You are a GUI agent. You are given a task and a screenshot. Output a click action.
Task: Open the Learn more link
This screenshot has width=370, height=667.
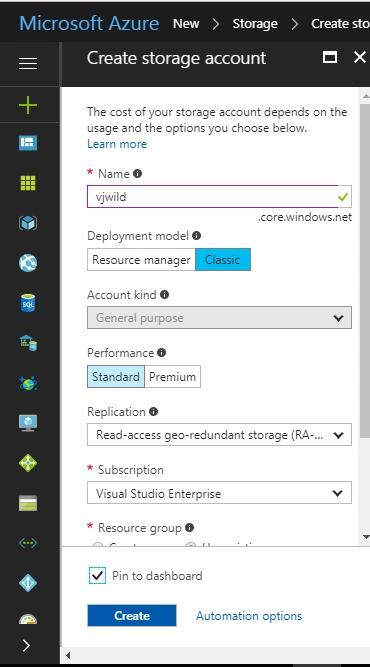(117, 144)
